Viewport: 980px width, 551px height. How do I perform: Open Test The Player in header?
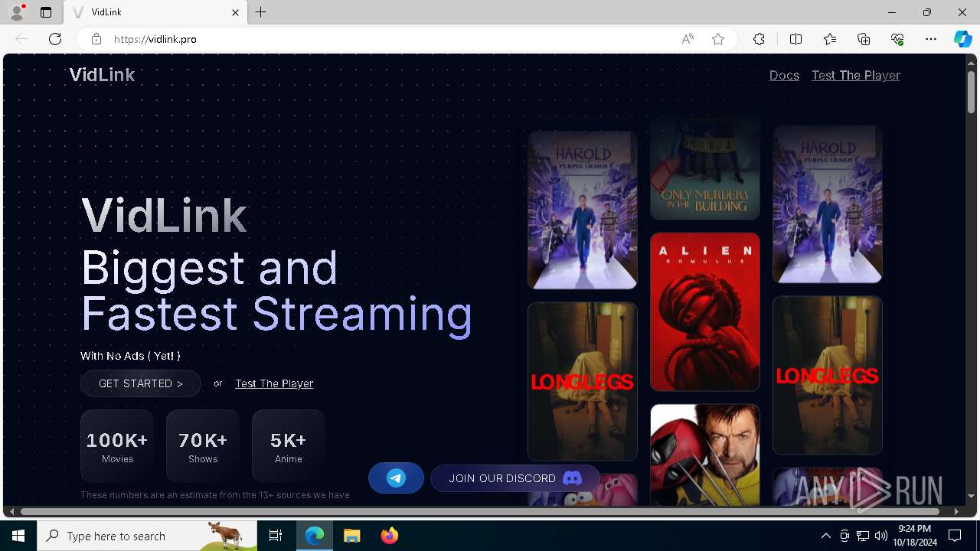click(856, 75)
